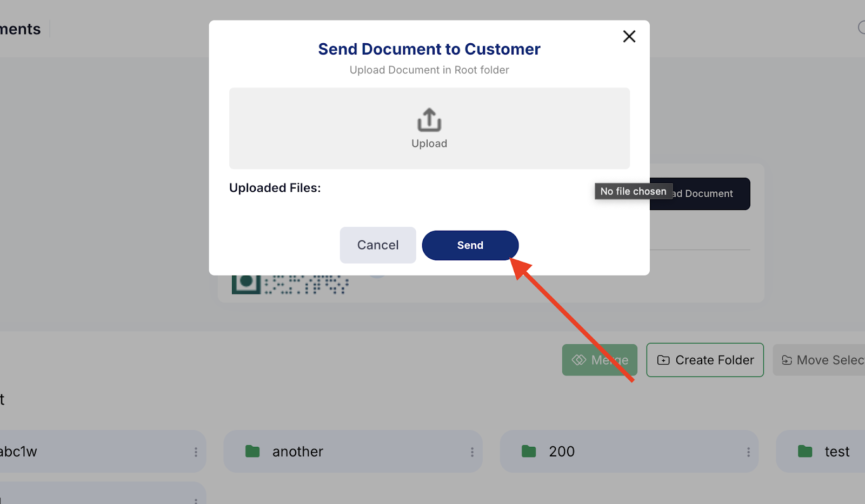Send the document to customer

470,245
